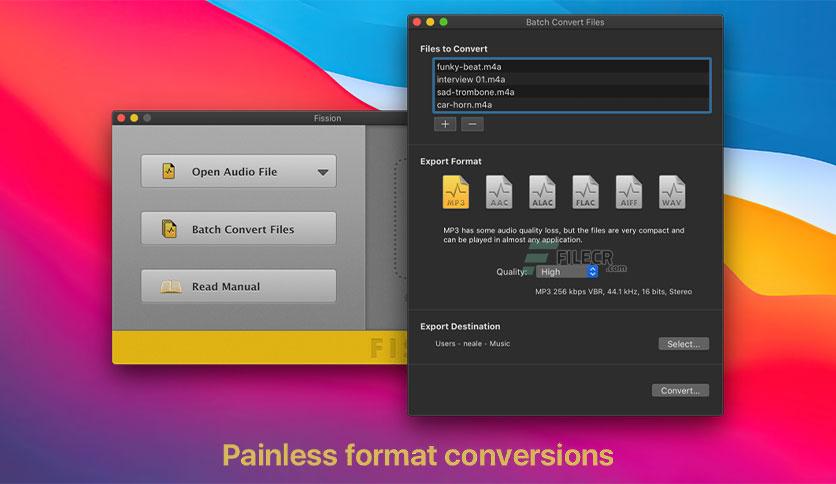
Task: Zoom the Batch Convert Files window
Action: click(443, 22)
